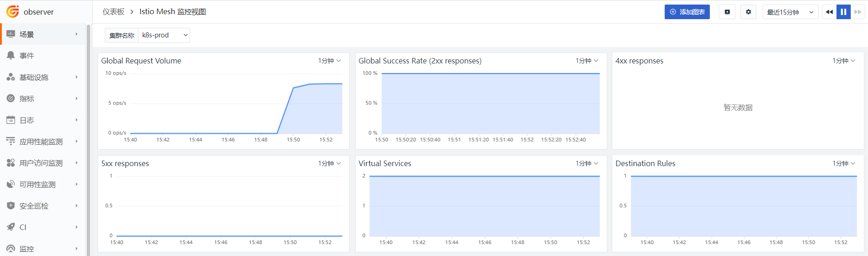Viewport: 868px width, 256px height.
Task: Open the 安全巡检 shield icon
Action: click(11, 206)
